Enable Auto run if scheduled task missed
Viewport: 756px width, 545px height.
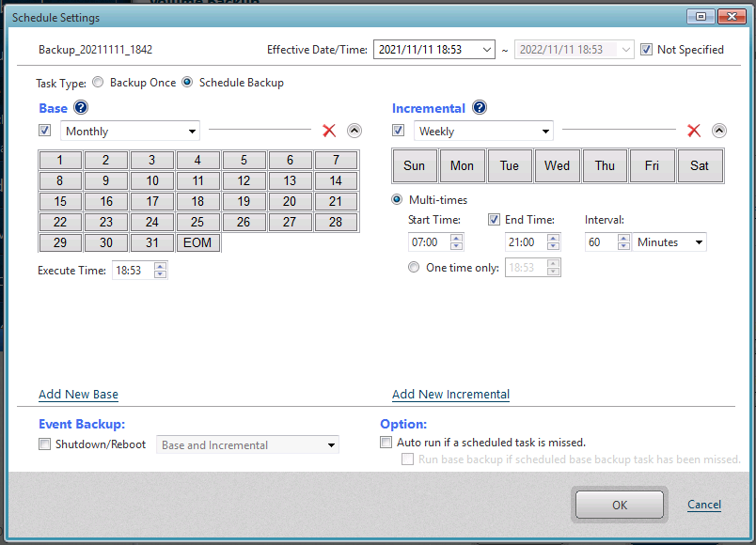[386, 442]
